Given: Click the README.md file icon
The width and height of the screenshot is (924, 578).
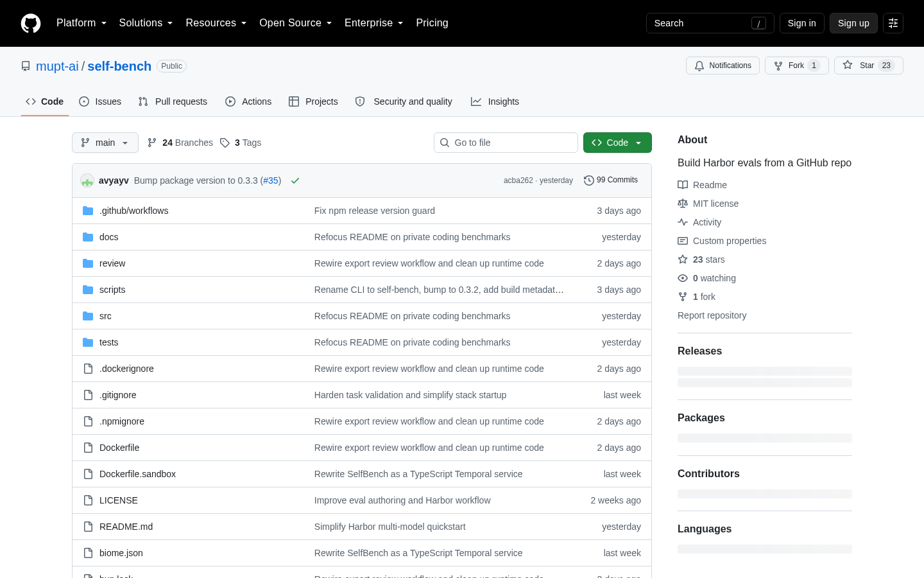Looking at the screenshot, I should [x=88, y=527].
